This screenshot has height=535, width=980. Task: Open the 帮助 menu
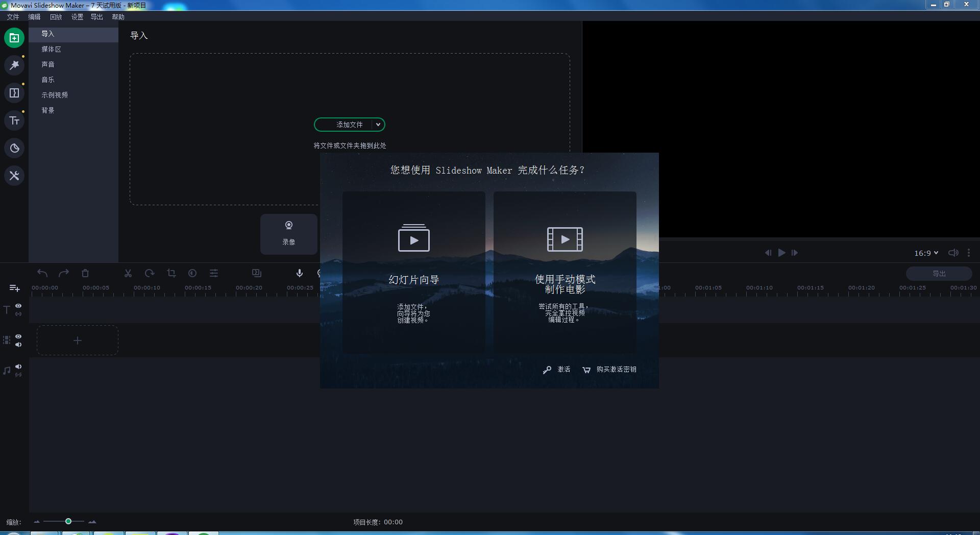pyautogui.click(x=118, y=17)
